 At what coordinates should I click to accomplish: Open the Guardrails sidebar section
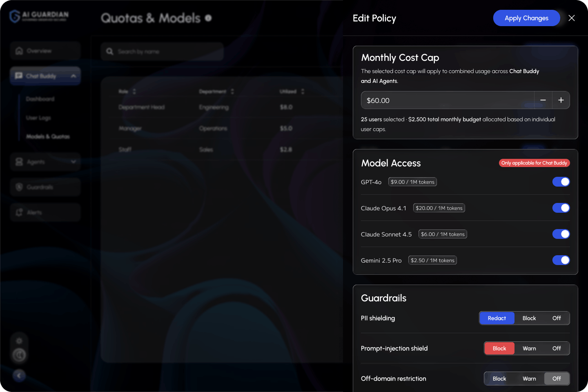tap(45, 187)
